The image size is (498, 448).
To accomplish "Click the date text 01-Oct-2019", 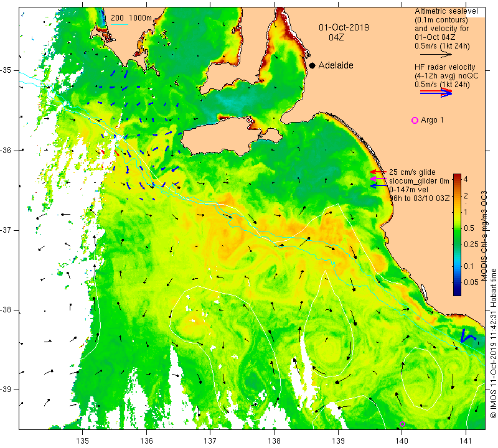I will click(344, 27).
